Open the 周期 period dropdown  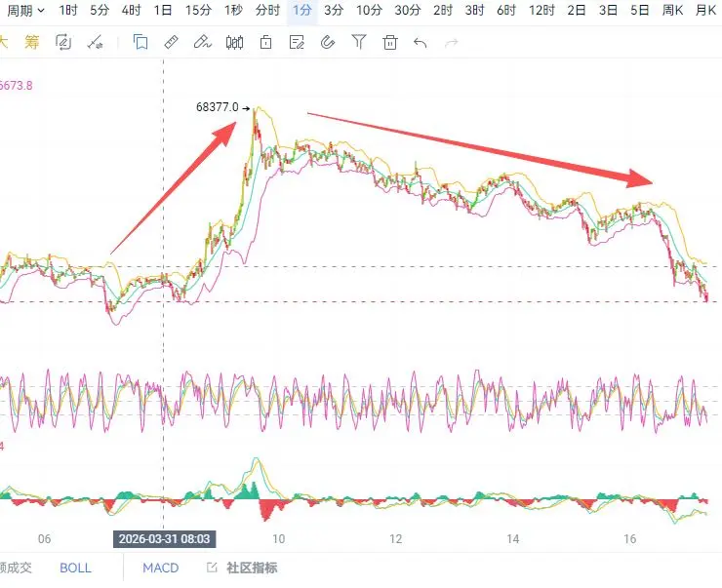25,10
